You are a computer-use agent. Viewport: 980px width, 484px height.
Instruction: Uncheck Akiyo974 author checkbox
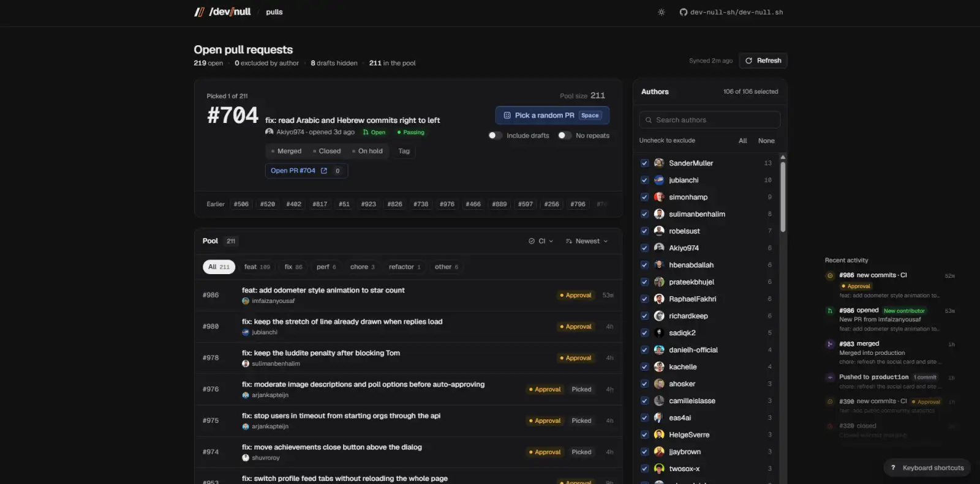[x=644, y=248]
